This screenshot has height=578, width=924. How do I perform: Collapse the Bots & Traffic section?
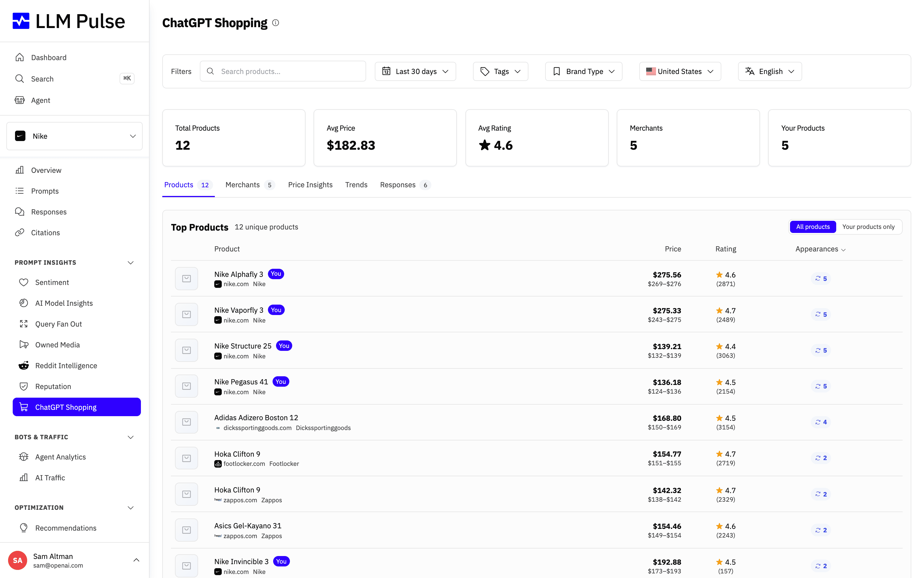131,437
